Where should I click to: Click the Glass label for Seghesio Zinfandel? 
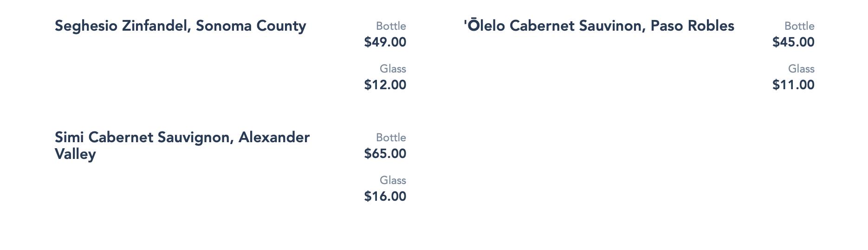[x=393, y=69]
